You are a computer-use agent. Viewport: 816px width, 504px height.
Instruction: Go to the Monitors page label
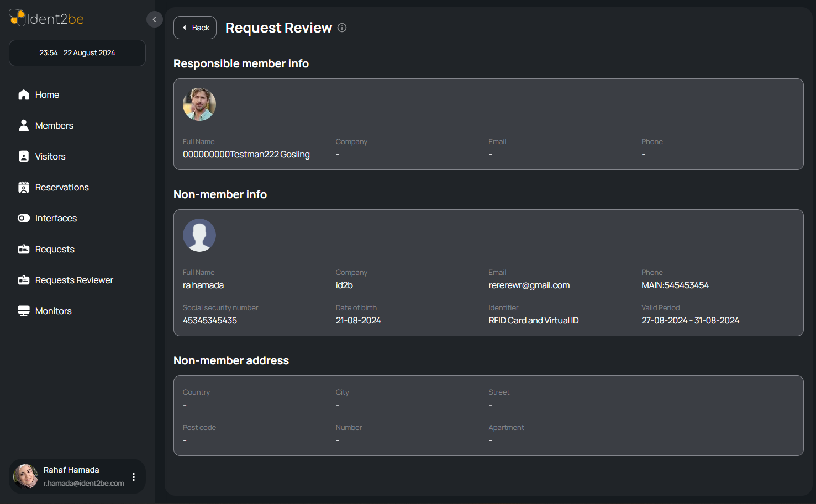tap(54, 311)
